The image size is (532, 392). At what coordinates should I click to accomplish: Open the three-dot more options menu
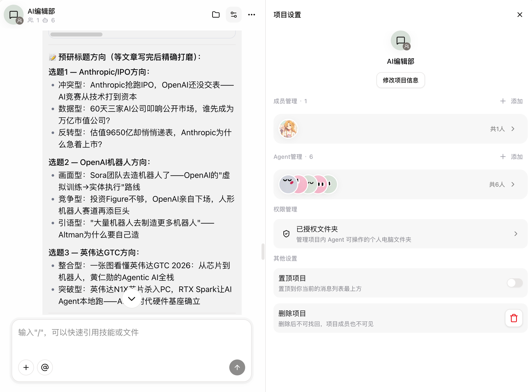pyautogui.click(x=251, y=15)
